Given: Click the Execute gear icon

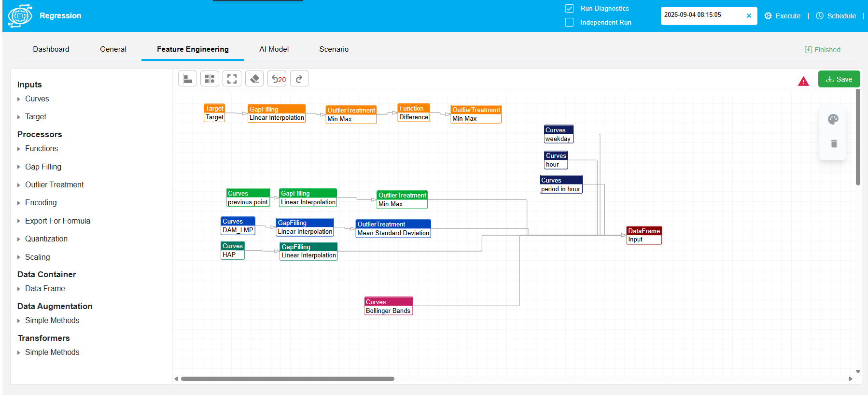Looking at the screenshot, I should 768,16.
